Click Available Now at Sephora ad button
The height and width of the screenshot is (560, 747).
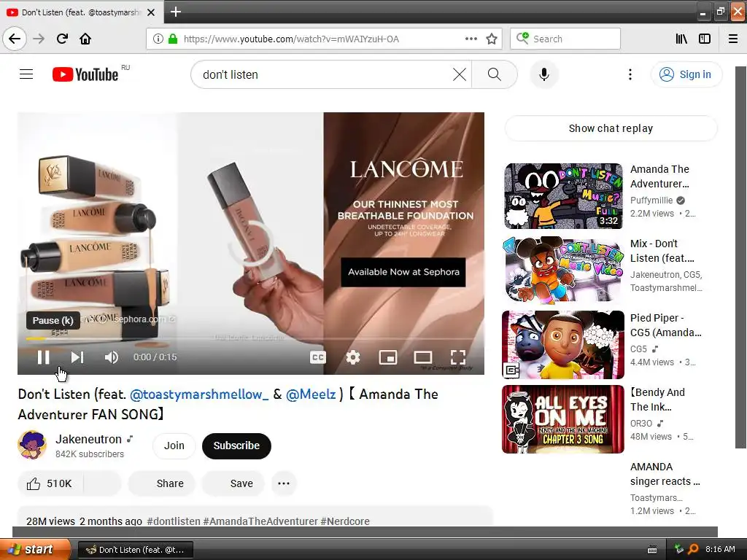tap(403, 272)
